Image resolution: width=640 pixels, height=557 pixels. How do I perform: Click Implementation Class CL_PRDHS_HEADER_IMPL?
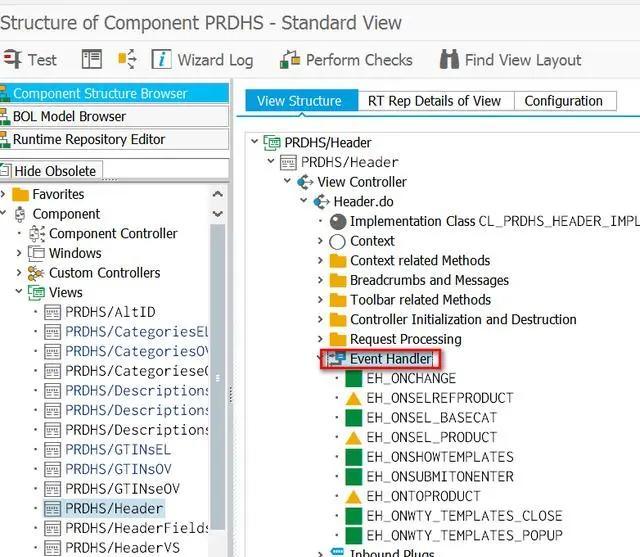[495, 221]
